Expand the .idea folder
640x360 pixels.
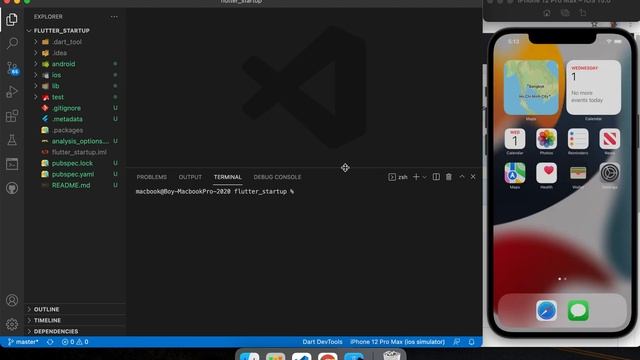(x=60, y=53)
